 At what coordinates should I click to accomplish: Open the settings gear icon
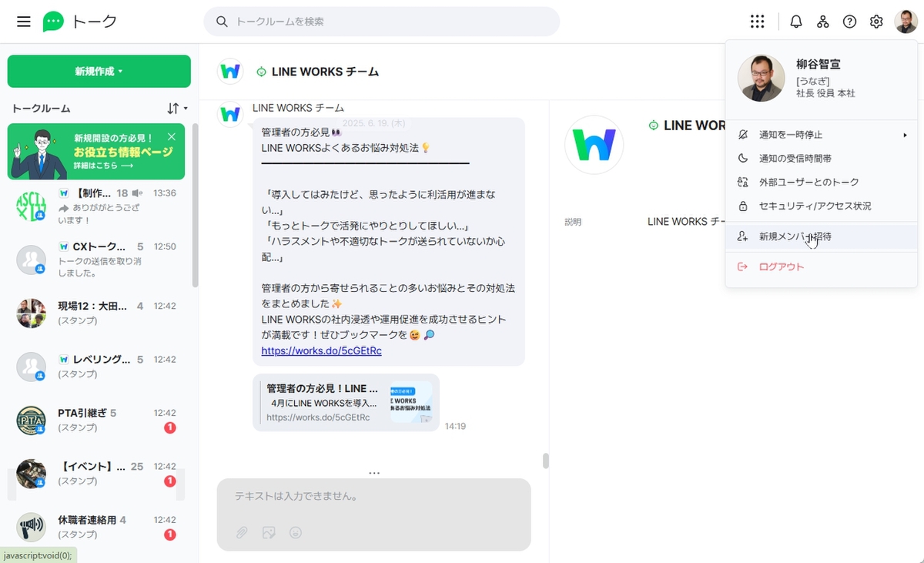pos(876,22)
